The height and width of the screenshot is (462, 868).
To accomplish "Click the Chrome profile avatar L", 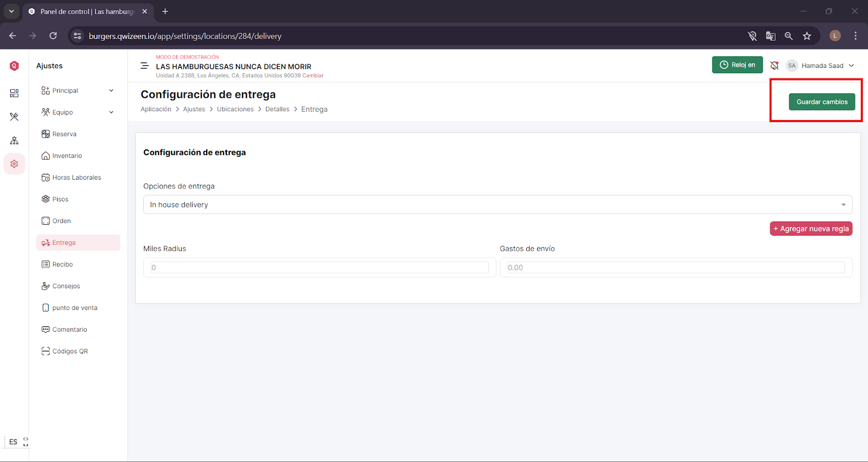I will (x=835, y=36).
